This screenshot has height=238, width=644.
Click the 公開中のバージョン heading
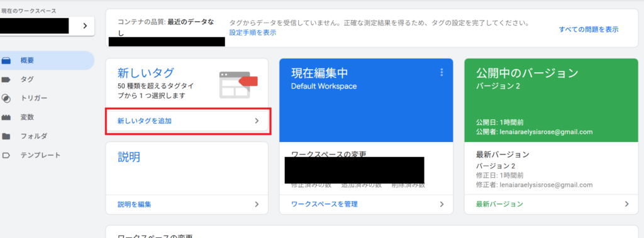(527, 73)
